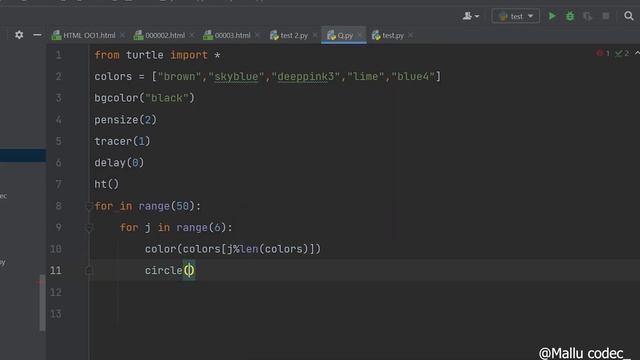Viewport: 640px width, 360px height.
Task: Switch to the HTML OO1.html tab
Action: click(84, 36)
